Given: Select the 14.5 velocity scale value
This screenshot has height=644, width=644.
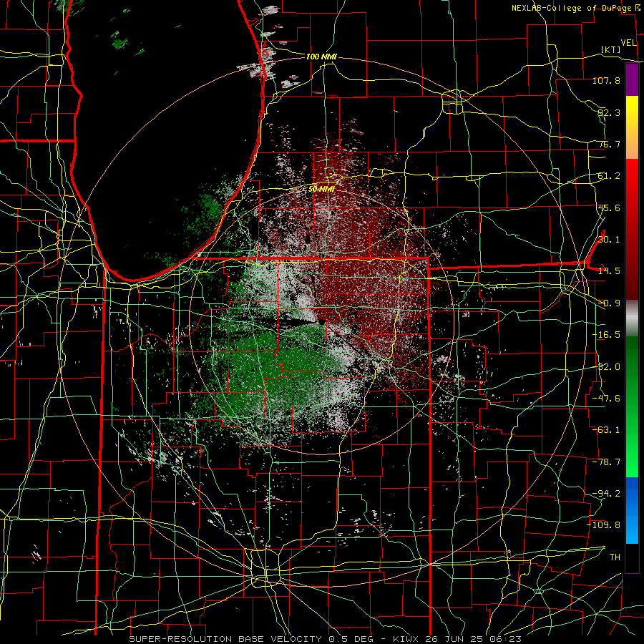Looking at the screenshot, I should click(x=609, y=271).
